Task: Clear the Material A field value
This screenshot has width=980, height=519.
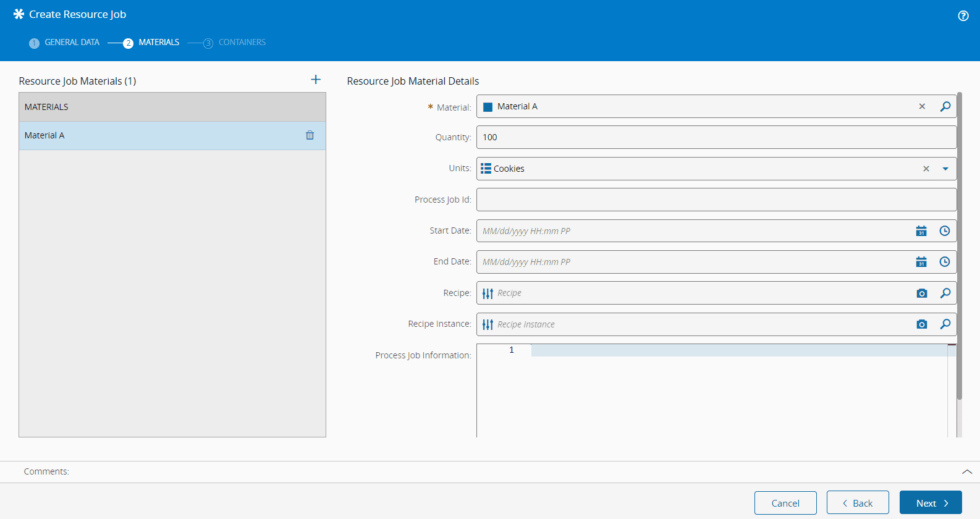Action: point(922,106)
